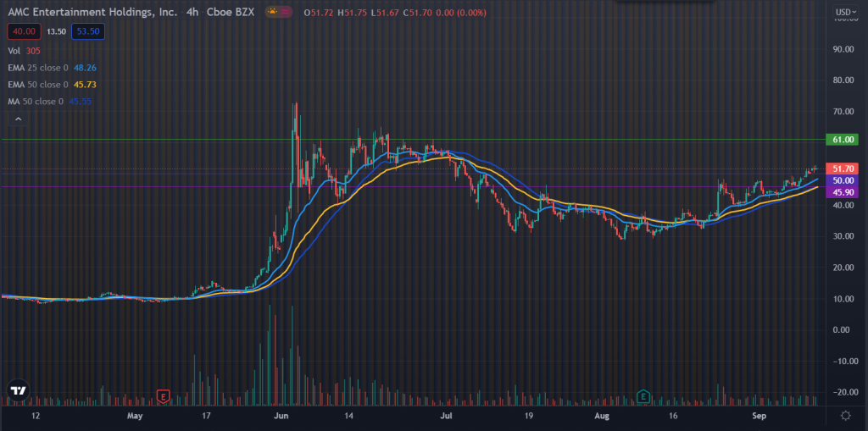Viewport: 868px width, 431px height.
Task: Open chart settings gear icon
Action: tap(845, 416)
